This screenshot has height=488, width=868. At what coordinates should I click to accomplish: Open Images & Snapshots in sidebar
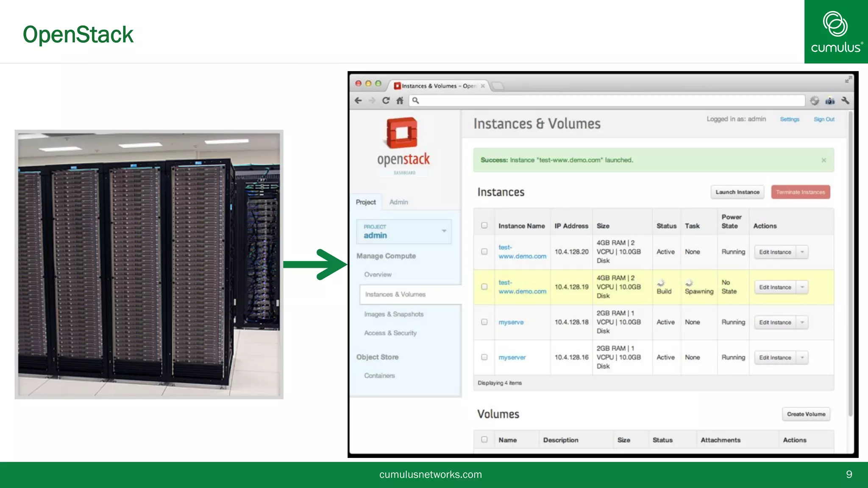394,314
